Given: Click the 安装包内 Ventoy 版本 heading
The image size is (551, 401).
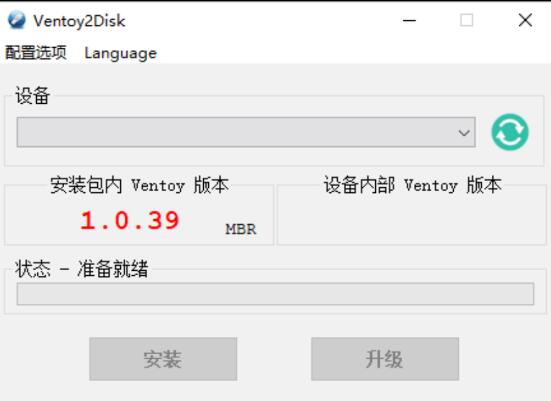Looking at the screenshot, I should [x=139, y=185].
